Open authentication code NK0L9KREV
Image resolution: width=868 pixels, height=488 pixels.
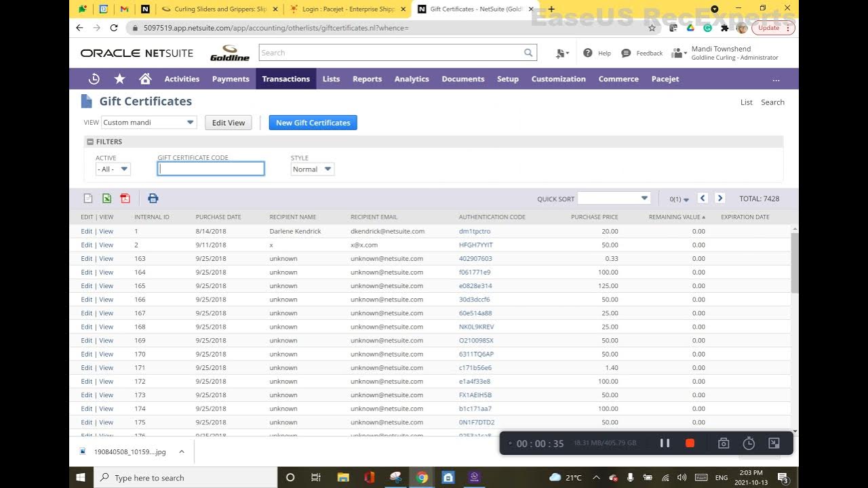[476, 327]
